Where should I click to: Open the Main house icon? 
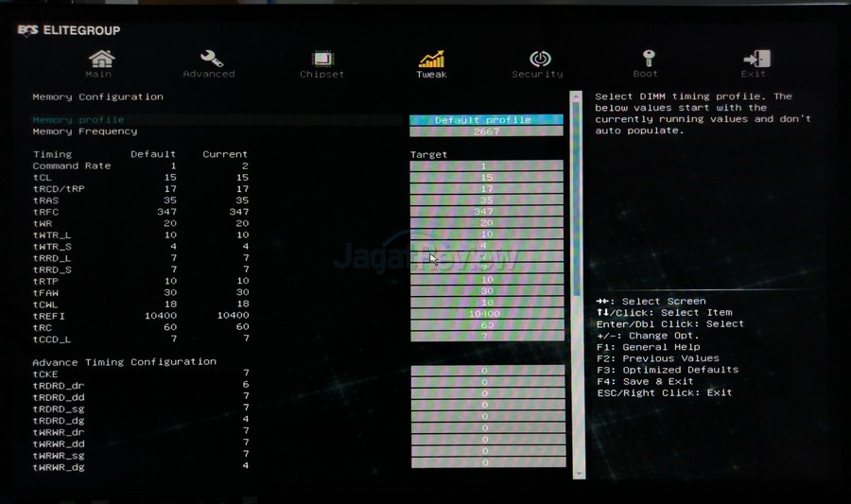(99, 61)
